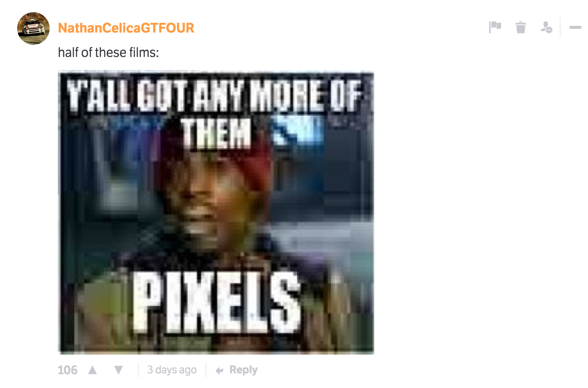Delete the comment with the trash icon
Screen dimensions: 588x388
(x=520, y=27)
